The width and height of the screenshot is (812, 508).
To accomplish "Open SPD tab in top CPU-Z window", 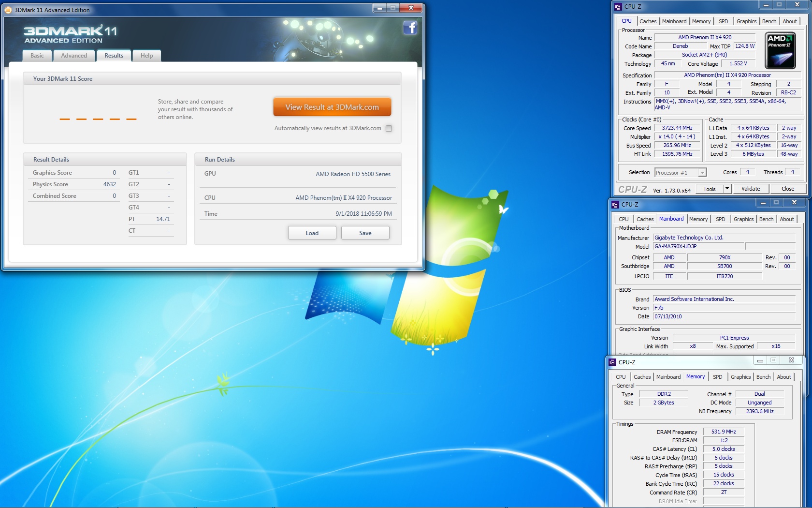I will [723, 21].
